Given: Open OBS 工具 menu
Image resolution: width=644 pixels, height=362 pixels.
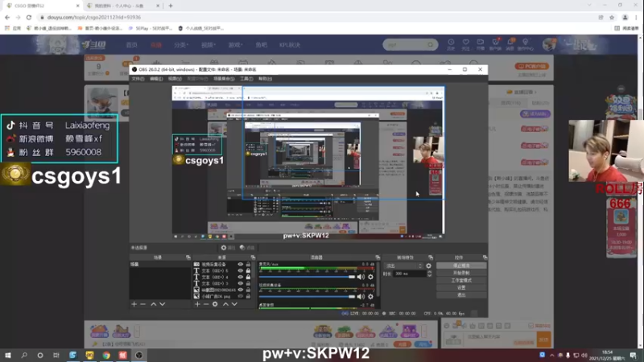Looking at the screenshot, I should coord(246,78).
